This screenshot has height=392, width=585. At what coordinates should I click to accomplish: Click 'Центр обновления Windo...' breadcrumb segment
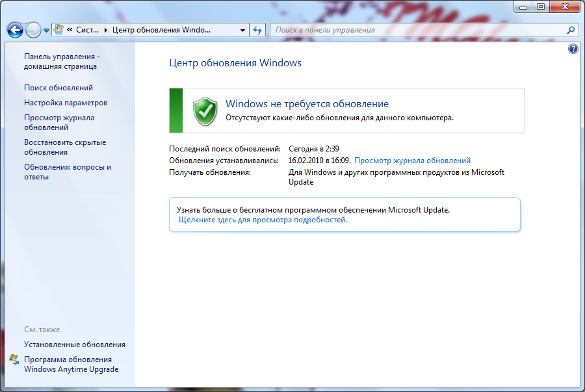click(162, 30)
